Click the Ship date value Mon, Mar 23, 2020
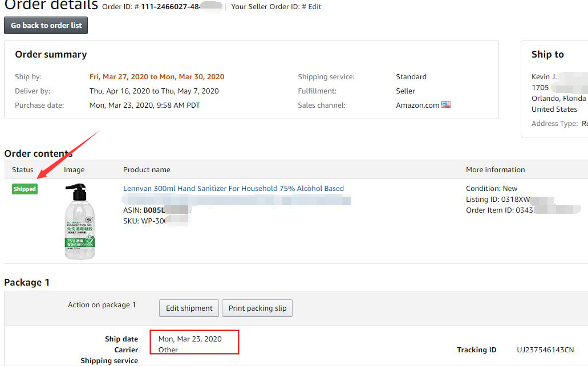Viewport: 588px width, 366px height. click(190, 339)
